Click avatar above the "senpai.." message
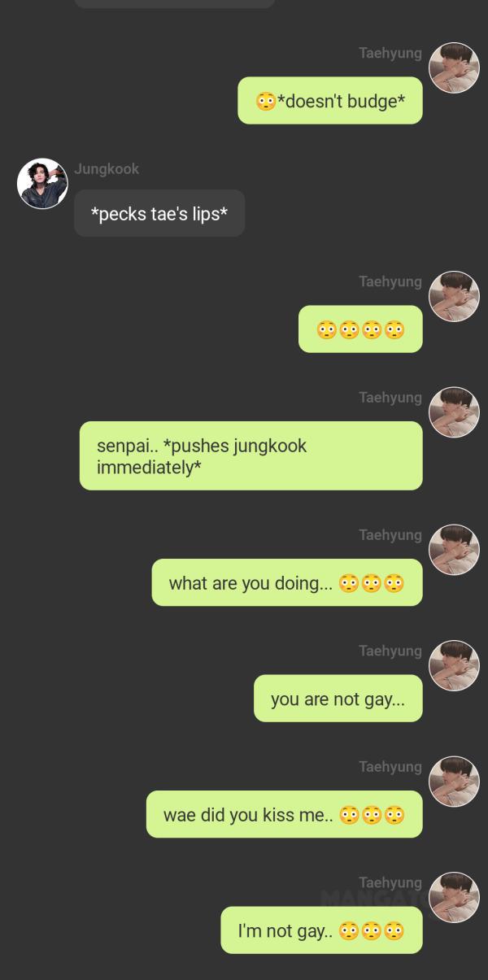This screenshot has width=488, height=980. coord(454,412)
